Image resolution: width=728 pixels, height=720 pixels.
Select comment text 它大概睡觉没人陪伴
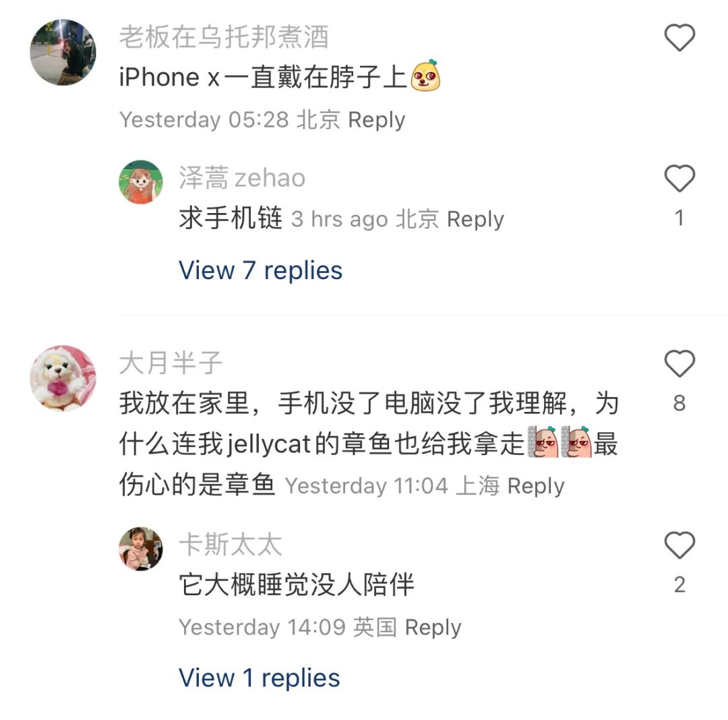(296, 585)
